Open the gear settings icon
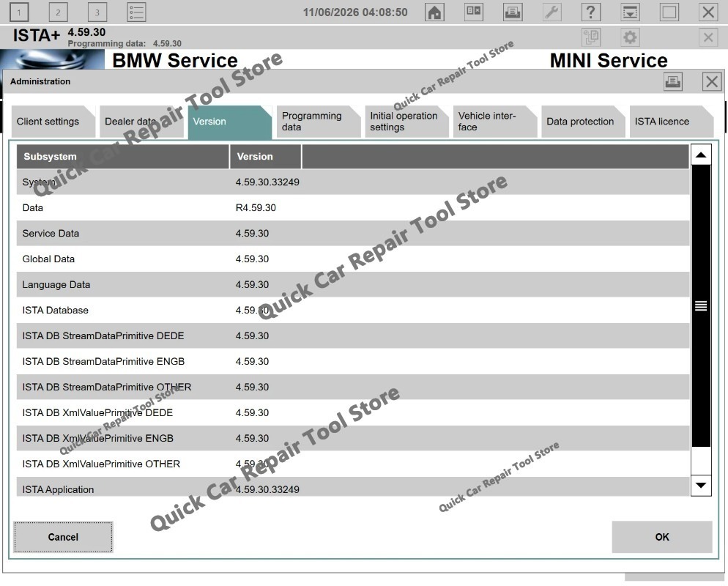 tap(630, 37)
